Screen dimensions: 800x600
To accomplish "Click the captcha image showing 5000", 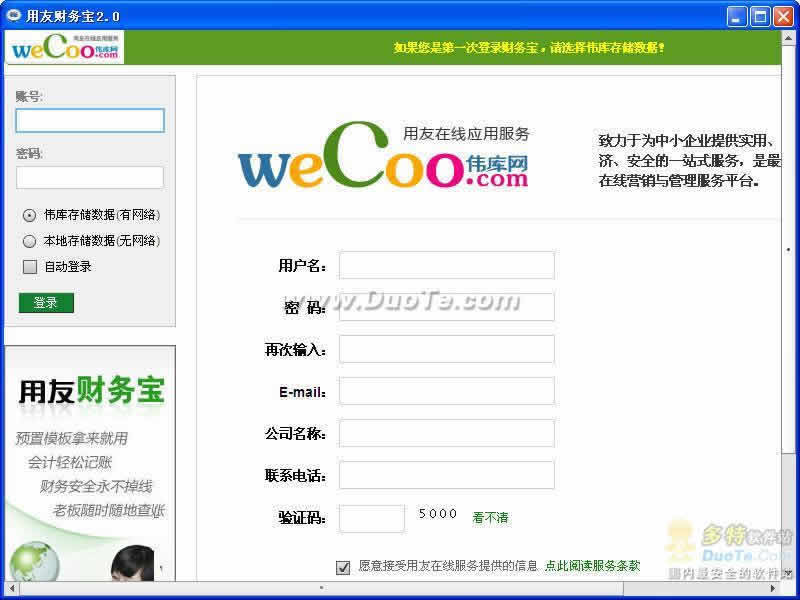I will (438, 514).
